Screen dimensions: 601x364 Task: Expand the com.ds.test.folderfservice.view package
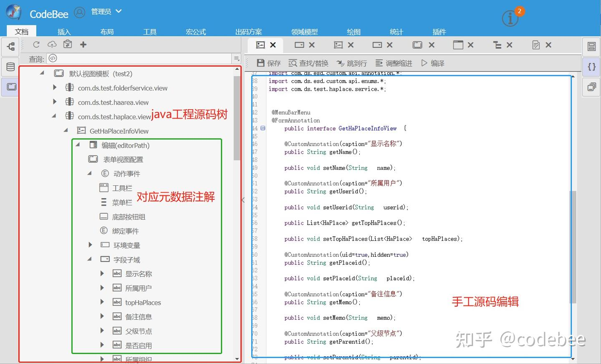coord(55,88)
